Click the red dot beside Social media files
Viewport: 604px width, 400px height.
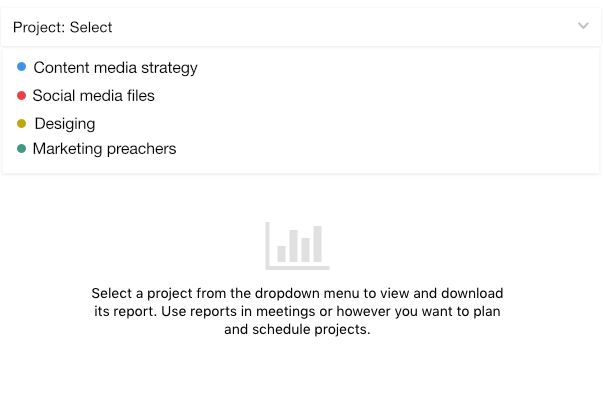22,96
